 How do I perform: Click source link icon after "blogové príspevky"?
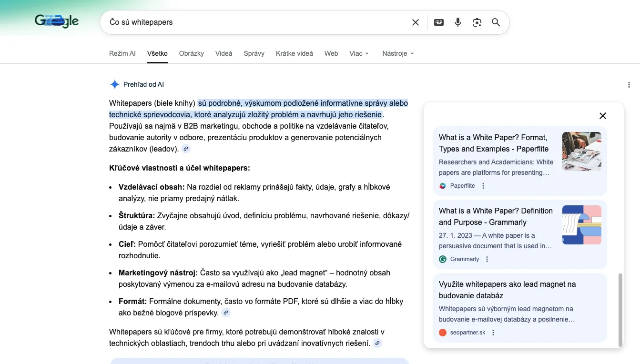(226, 313)
